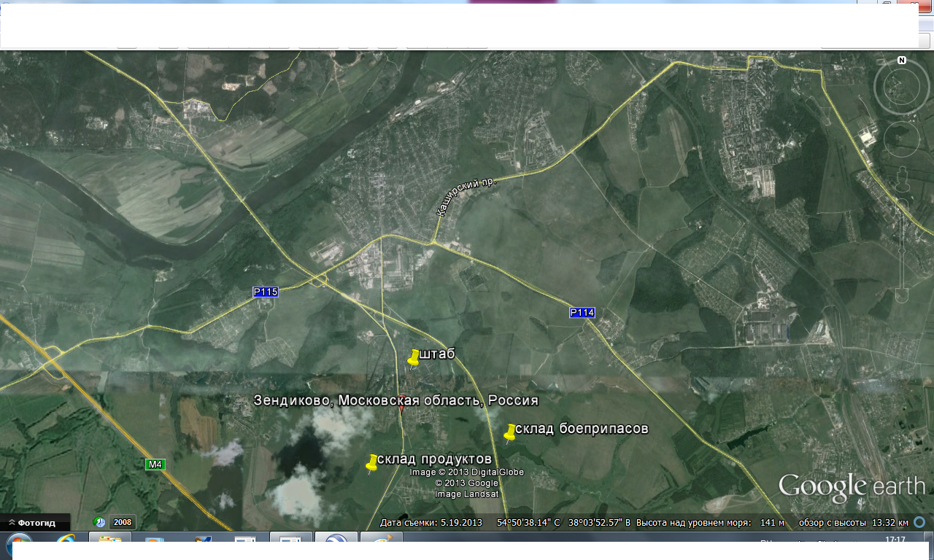Click the Street View pegman icon
Viewport: 934px width, 560px height.
point(902,179)
